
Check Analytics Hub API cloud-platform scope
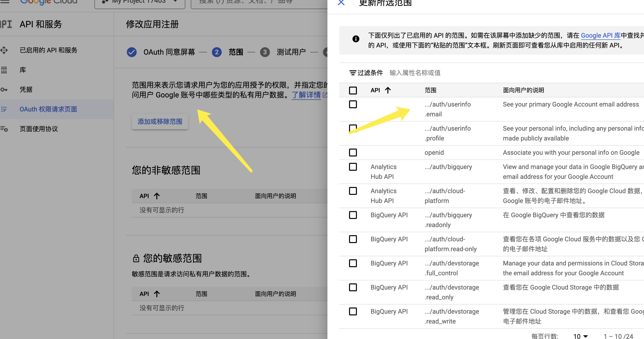click(353, 191)
